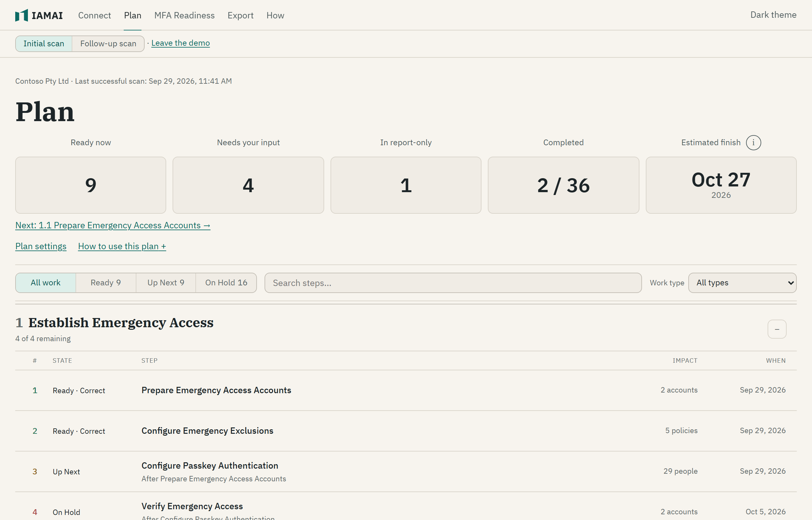Click the Up Next state of row 3
Screen dimensions: 812x520
pyautogui.click(x=66, y=472)
